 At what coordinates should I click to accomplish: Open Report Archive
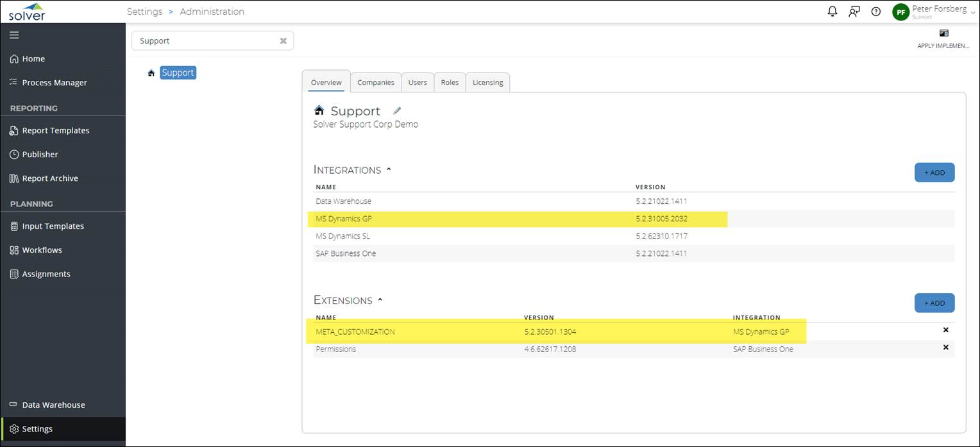point(50,178)
